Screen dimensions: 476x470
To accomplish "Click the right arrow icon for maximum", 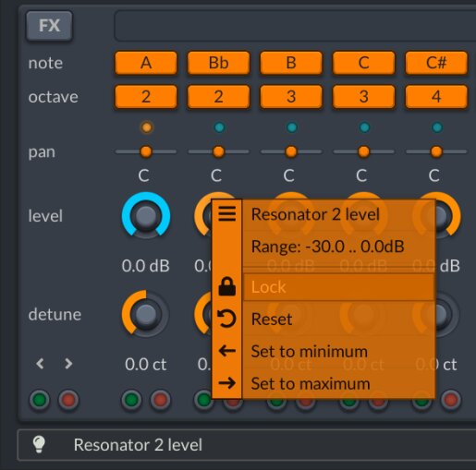I will pos(227,383).
